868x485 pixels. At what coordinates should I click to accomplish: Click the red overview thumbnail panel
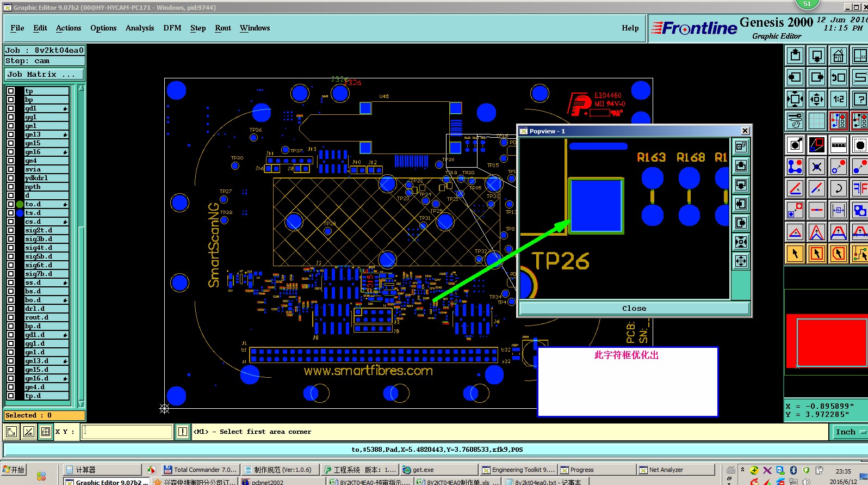(x=826, y=341)
